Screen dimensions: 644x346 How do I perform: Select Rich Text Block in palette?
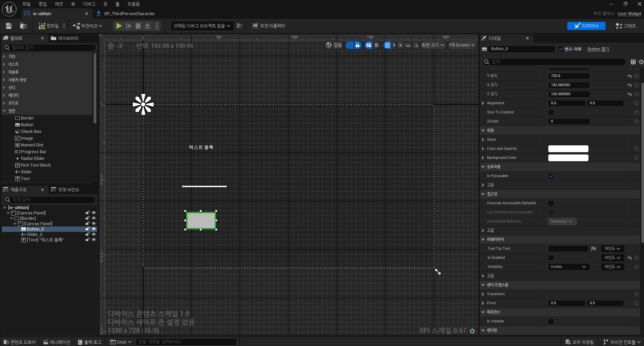pos(33,165)
